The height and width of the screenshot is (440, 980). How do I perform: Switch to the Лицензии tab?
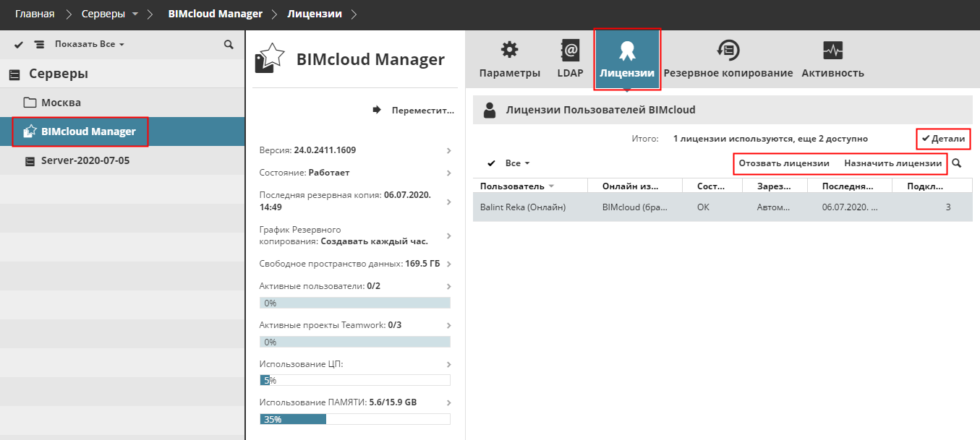pos(627,59)
